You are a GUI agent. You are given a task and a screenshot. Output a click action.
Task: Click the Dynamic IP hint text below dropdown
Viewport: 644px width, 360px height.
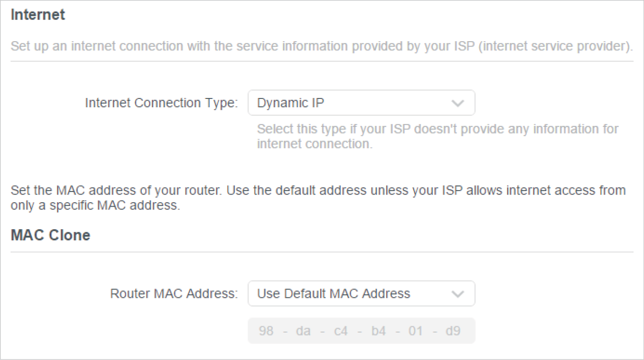438,137
